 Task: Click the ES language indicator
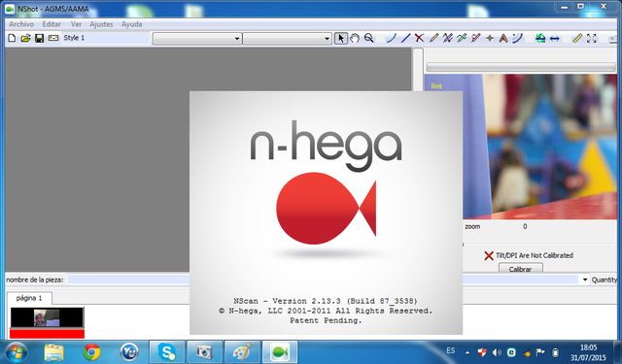pos(451,350)
